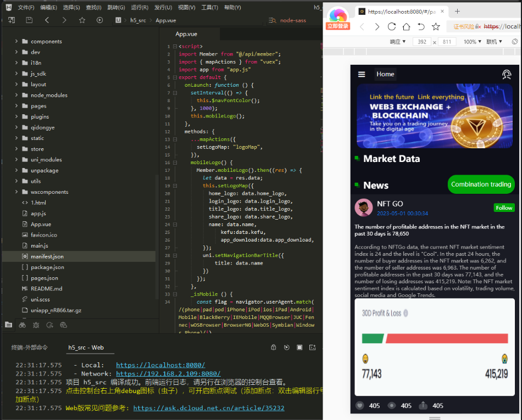This screenshot has width=522, height=420.
Task: Open the 编辑(E) menu
Action: (48, 7)
